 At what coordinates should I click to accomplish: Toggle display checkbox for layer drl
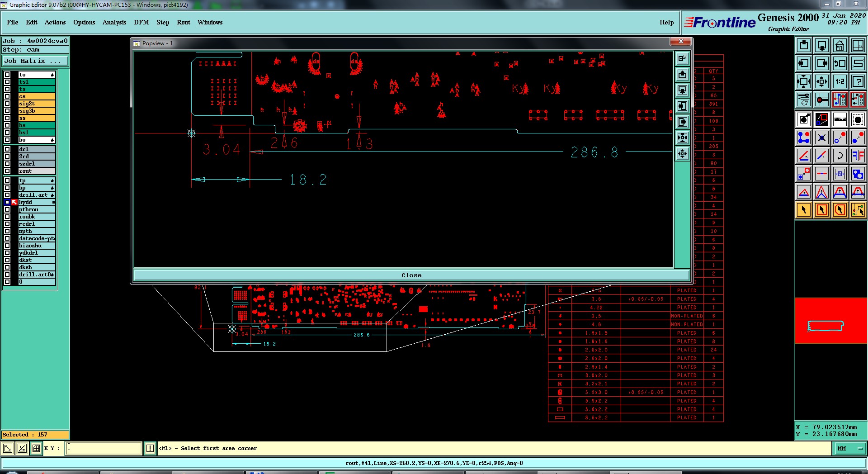[x=7, y=149]
